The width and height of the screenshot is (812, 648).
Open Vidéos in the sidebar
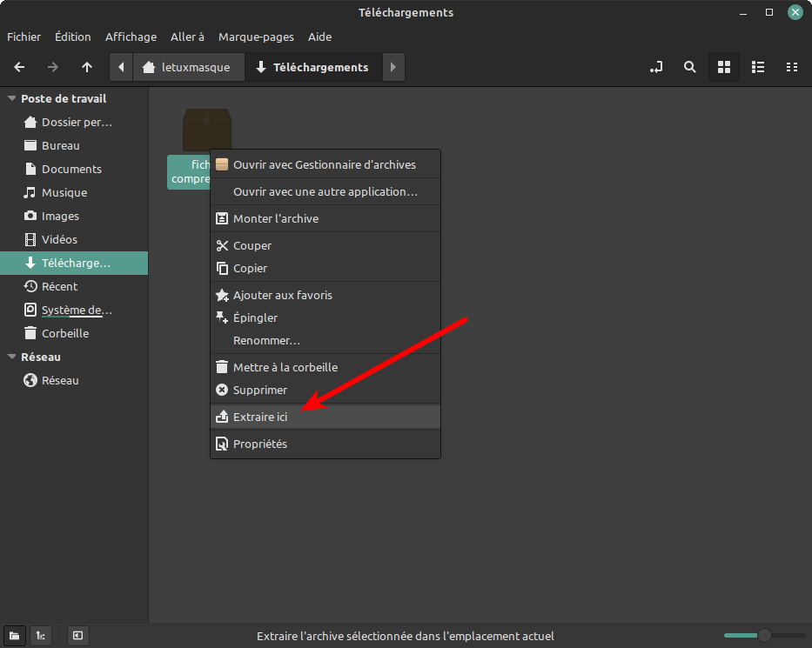[74, 240]
